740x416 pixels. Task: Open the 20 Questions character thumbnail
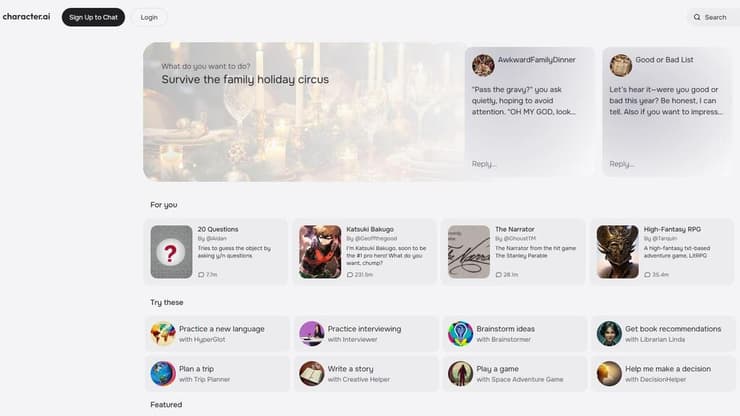point(171,252)
